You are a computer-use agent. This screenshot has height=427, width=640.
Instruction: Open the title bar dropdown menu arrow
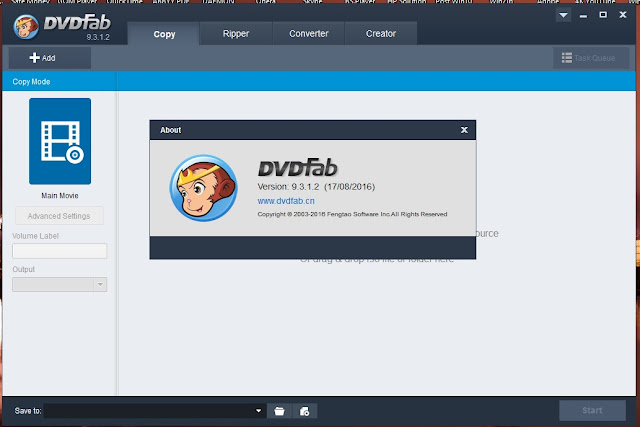(563, 16)
